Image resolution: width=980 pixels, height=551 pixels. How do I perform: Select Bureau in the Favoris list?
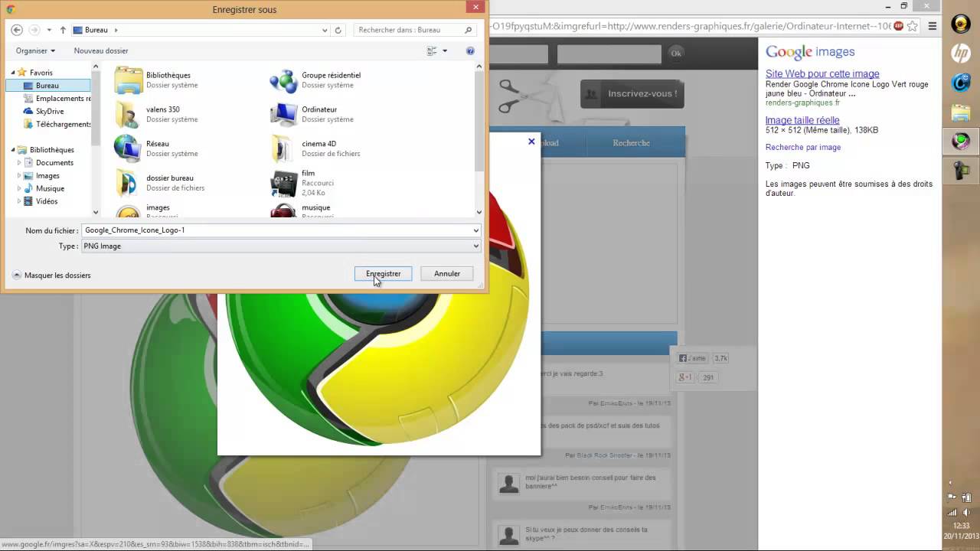click(47, 86)
